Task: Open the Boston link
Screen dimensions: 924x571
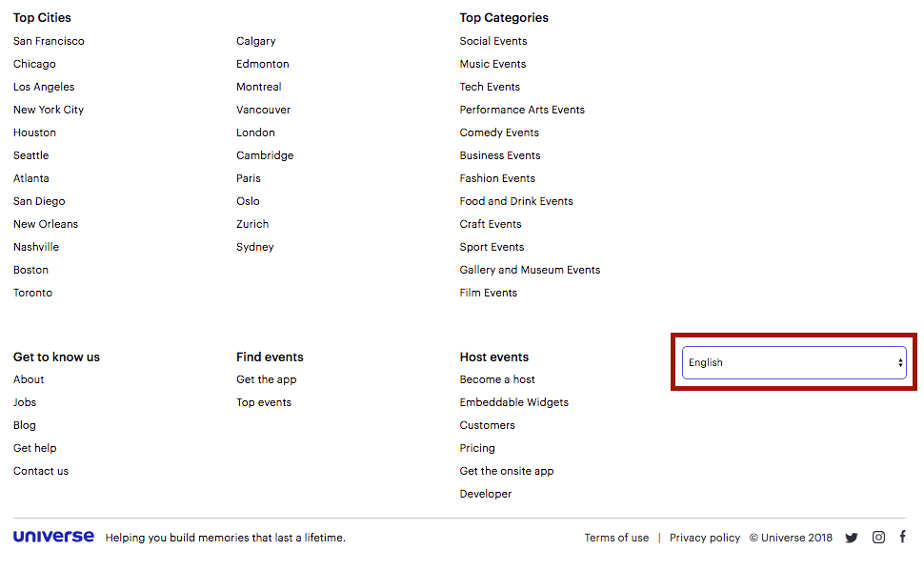Action: click(31, 270)
